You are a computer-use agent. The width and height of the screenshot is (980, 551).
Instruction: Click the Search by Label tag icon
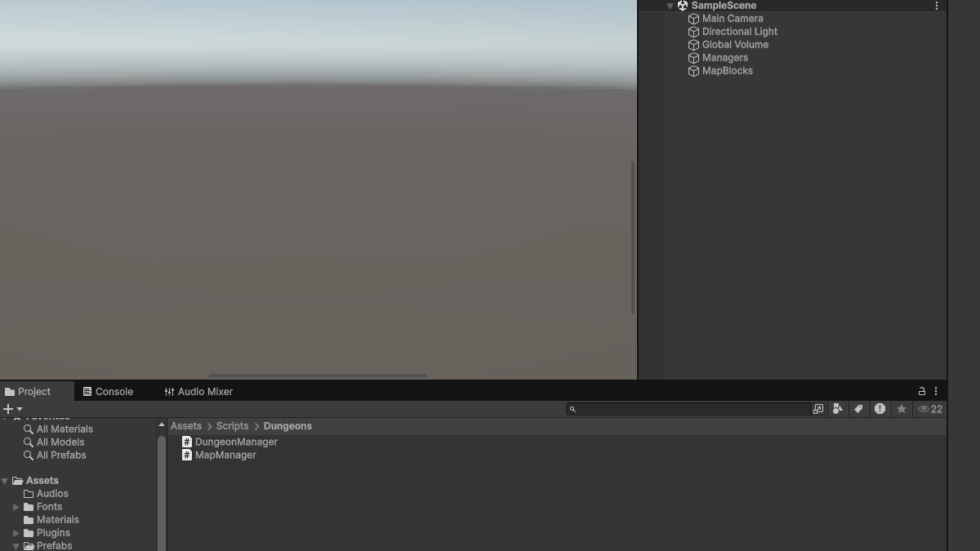(x=858, y=409)
